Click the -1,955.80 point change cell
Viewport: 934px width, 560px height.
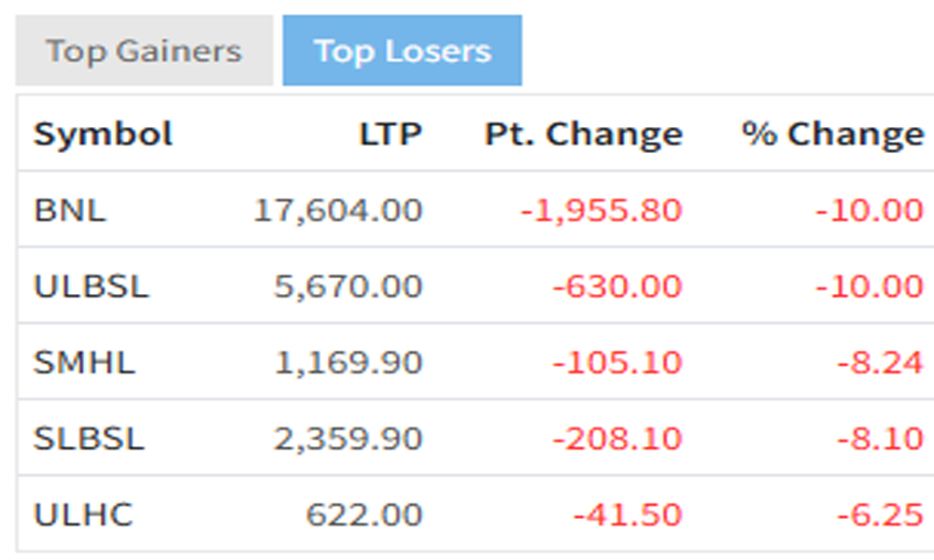pyautogui.click(x=601, y=210)
